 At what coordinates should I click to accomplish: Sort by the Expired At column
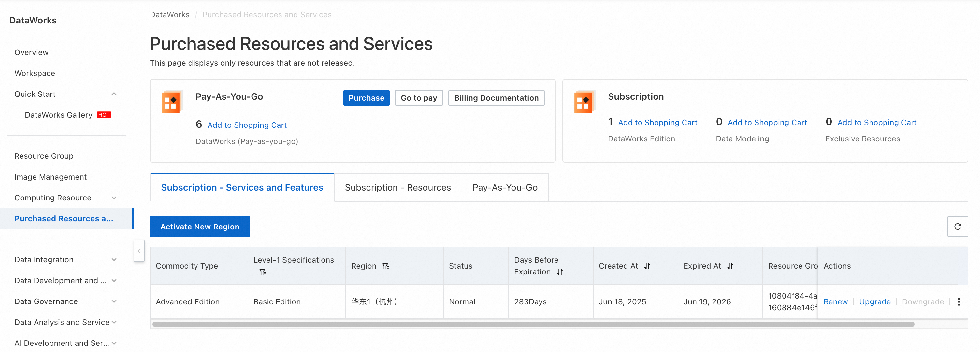pos(730,266)
